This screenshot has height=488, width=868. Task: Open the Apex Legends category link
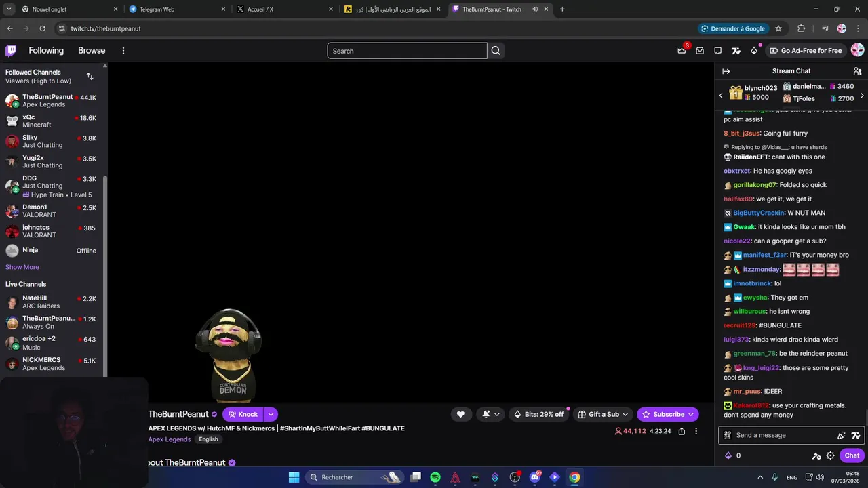170,439
